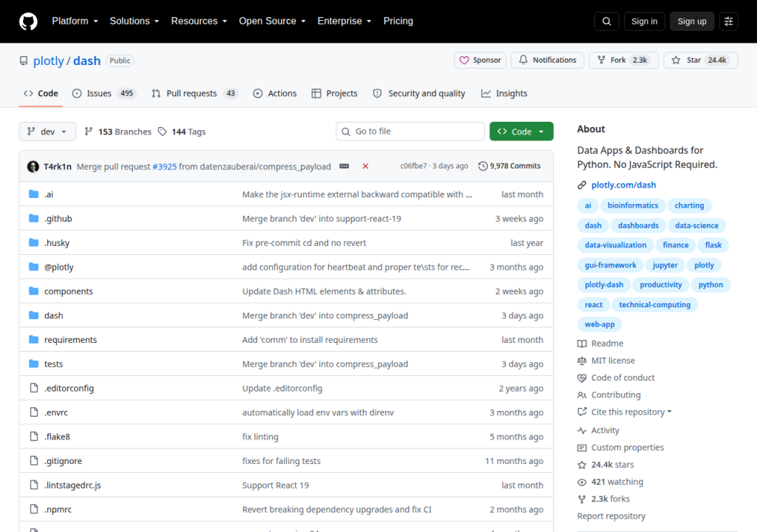Image resolution: width=757 pixels, height=532 pixels.
Task: Open the Insights tab
Action: 504,93
